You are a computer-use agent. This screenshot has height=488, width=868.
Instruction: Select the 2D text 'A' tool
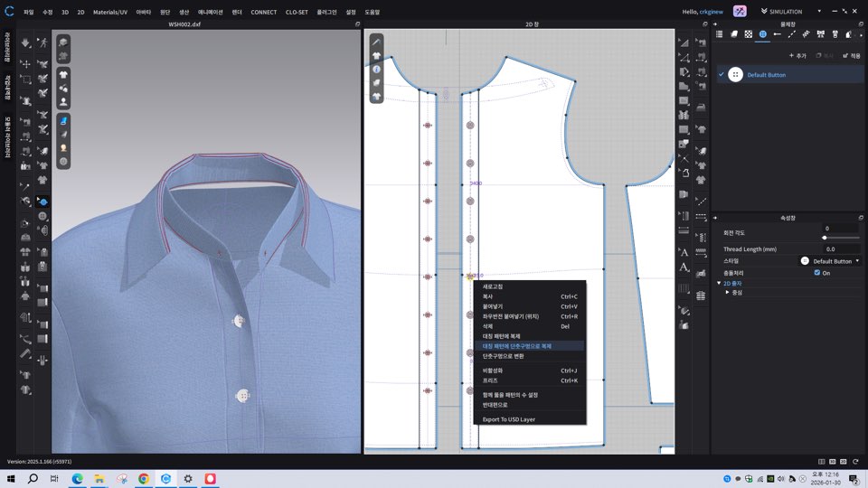click(684, 252)
